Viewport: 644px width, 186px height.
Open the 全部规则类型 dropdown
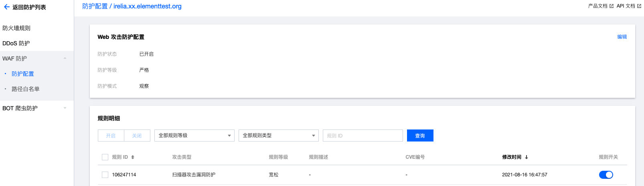(279, 135)
